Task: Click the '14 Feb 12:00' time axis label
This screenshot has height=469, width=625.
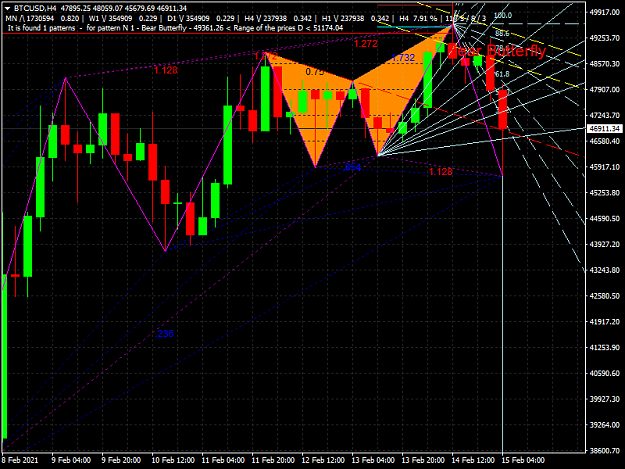Action: [x=473, y=460]
